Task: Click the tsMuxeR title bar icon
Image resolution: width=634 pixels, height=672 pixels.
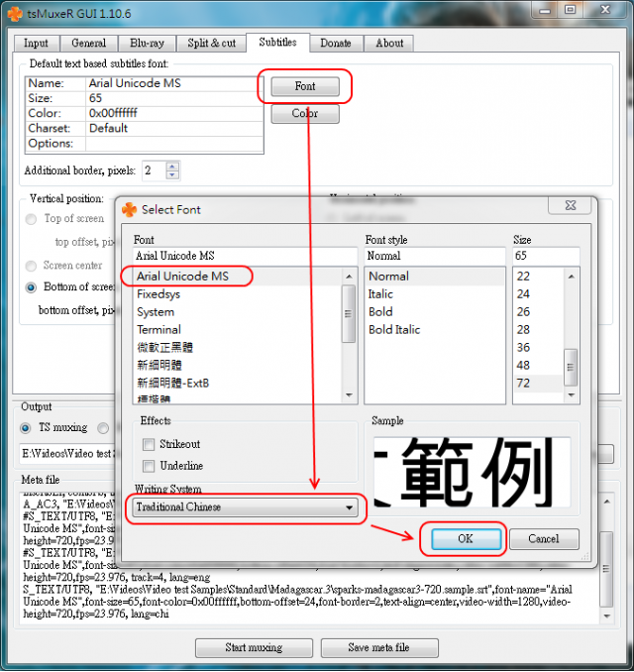Action: tap(16, 14)
